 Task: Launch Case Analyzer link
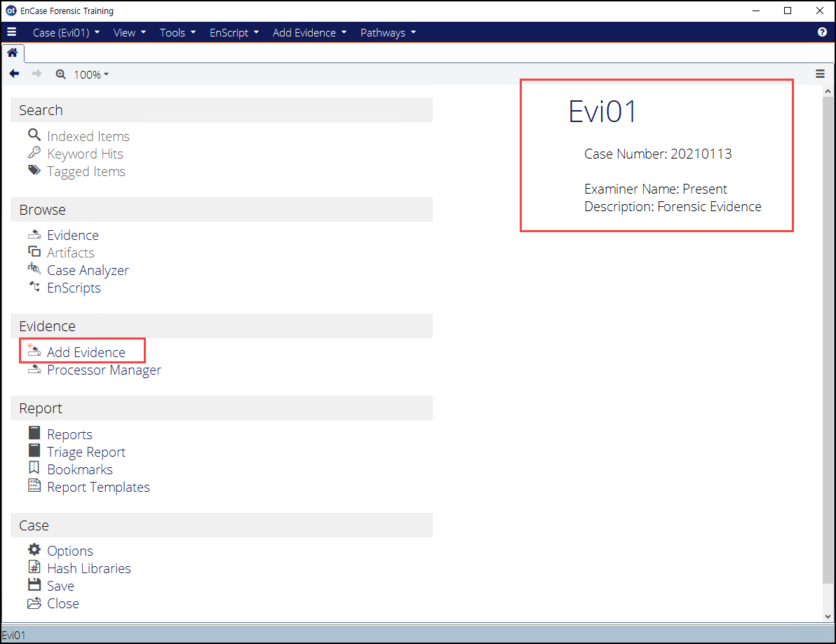coord(88,270)
